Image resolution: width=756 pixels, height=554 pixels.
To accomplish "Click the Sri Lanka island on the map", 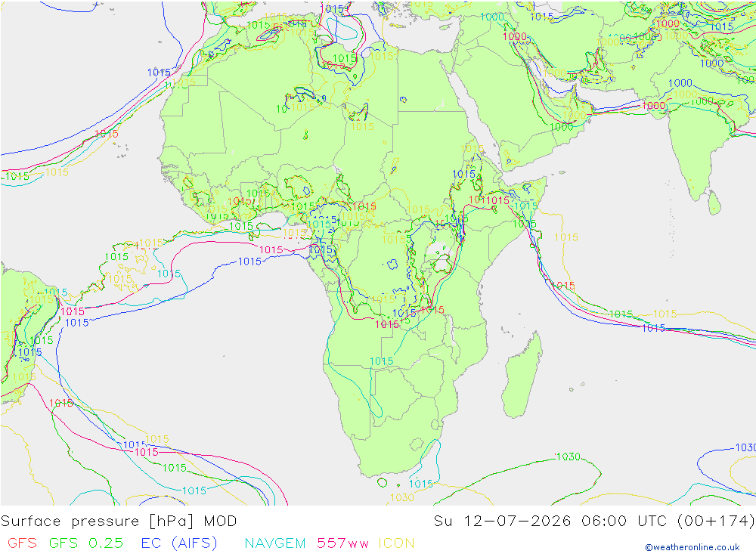I will tap(714, 203).
